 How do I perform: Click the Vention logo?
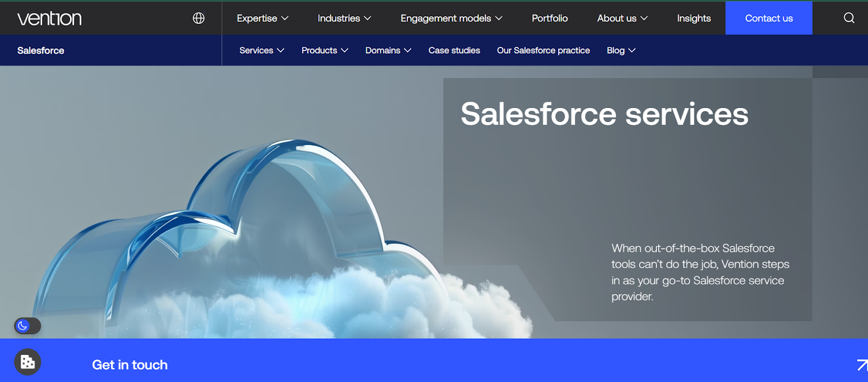coord(49,18)
